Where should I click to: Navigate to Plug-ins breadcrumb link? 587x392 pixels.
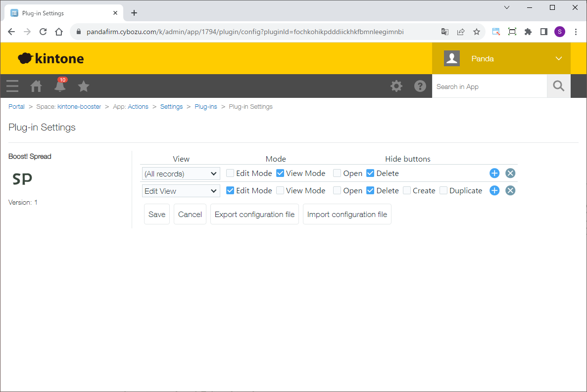205,107
